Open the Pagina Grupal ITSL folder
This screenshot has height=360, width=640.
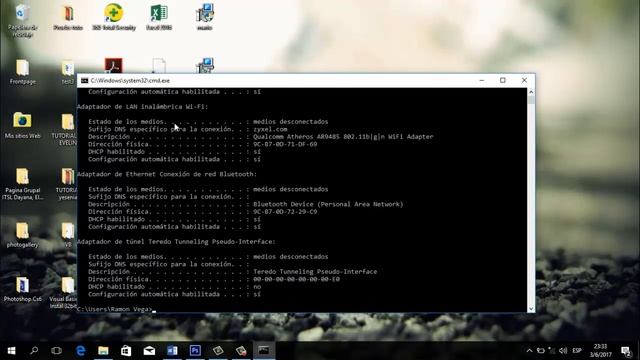click(22, 184)
